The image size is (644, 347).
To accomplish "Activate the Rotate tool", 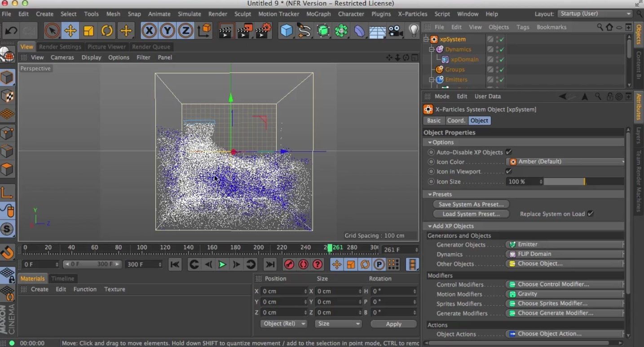I will tap(107, 31).
